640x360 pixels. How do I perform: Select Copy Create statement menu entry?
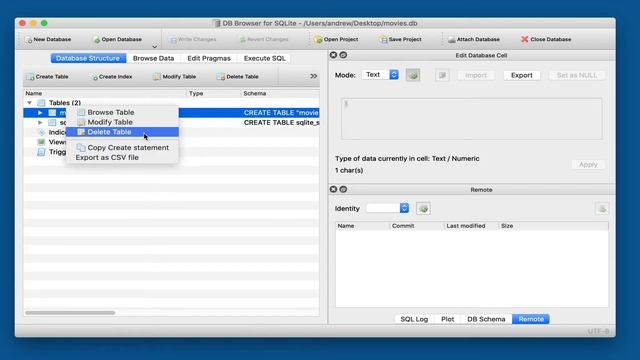122,148
